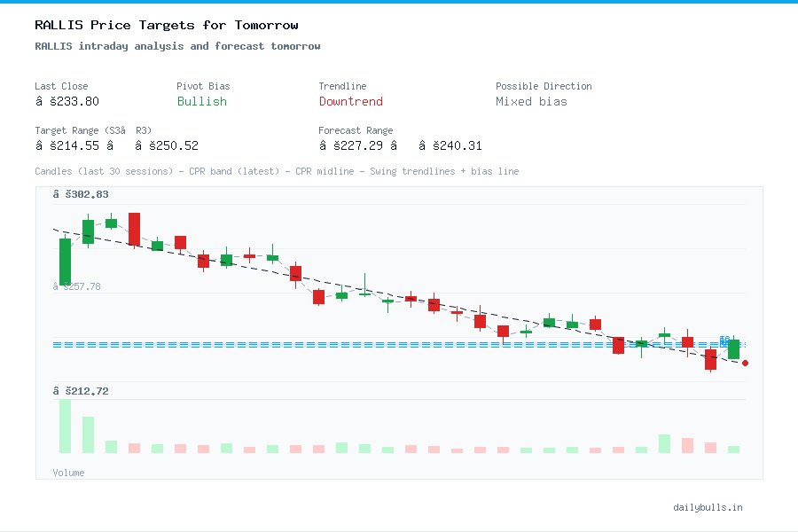The height and width of the screenshot is (532, 798).
Task: Click the large red candle near chart start
Action: (134, 229)
